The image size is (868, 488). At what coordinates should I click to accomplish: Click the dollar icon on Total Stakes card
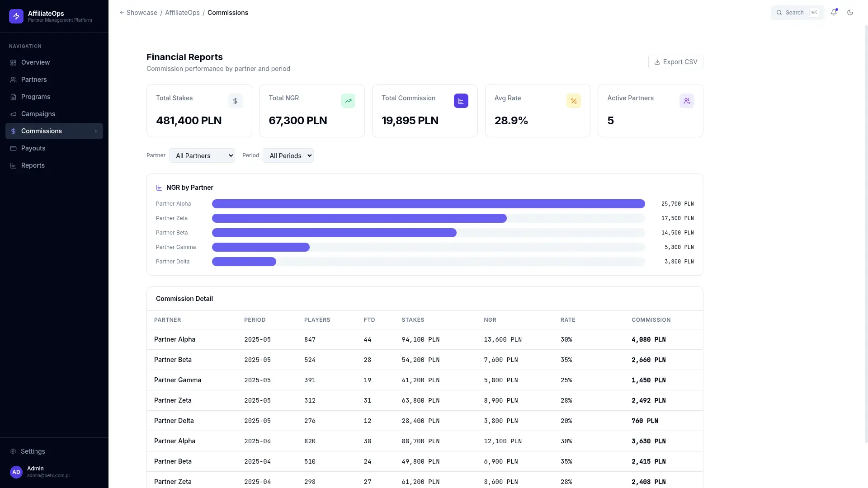[235, 101]
